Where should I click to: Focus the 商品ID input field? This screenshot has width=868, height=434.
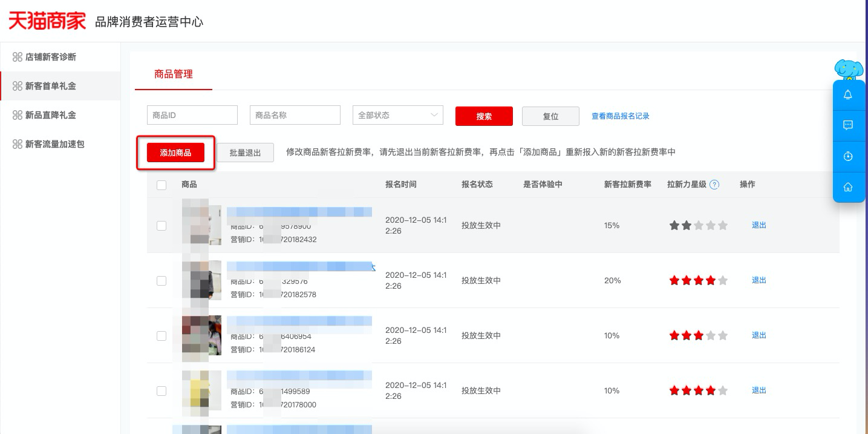coord(192,115)
